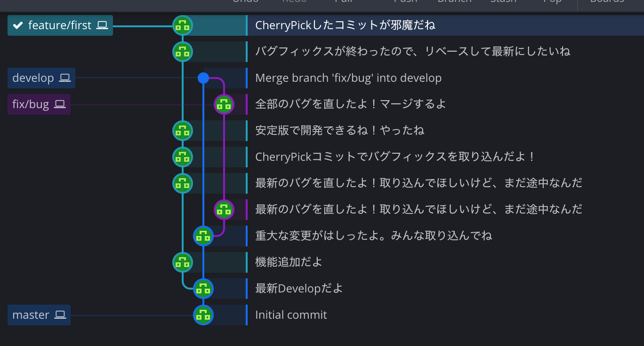Image resolution: width=644 pixels, height=346 pixels.
Task: Select the develop branch label
Action: tap(41, 78)
